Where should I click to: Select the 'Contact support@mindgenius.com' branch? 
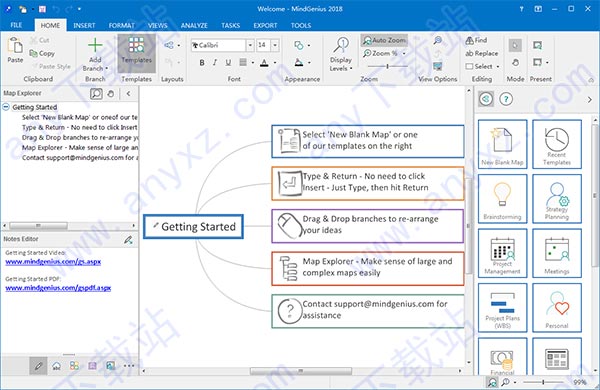coord(368,311)
